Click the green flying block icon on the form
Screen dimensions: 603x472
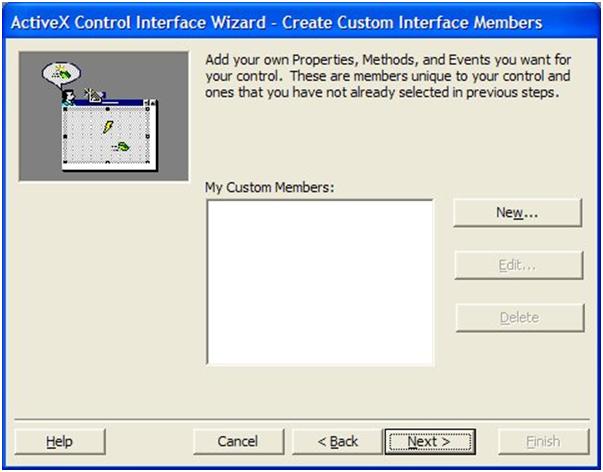(x=121, y=147)
